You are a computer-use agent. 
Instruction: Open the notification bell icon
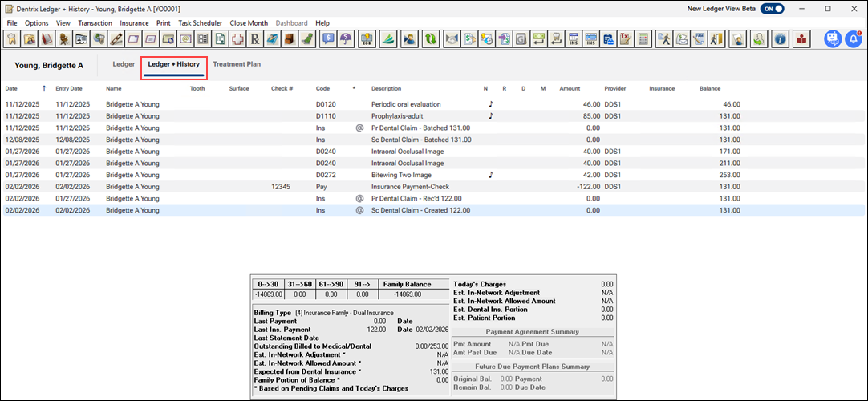[x=854, y=38]
